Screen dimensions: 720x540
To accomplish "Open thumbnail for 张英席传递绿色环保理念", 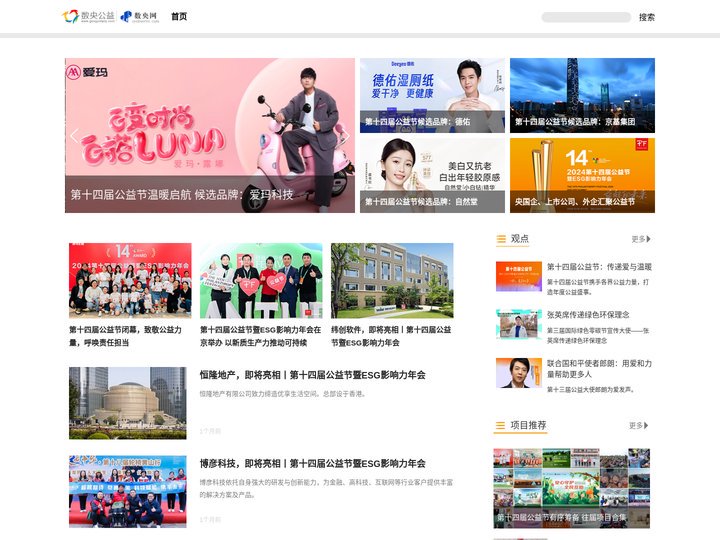I will point(519,324).
